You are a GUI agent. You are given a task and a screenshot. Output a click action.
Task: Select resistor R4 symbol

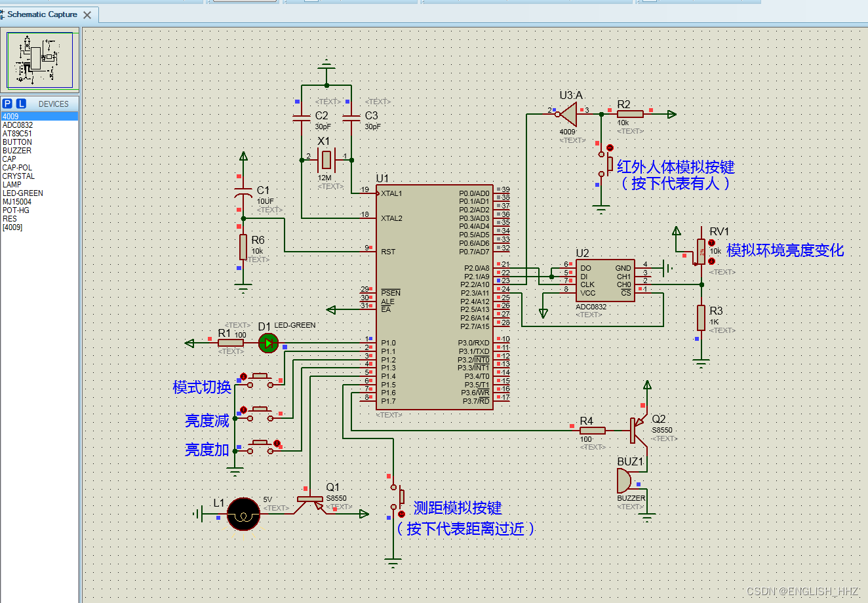point(593,431)
